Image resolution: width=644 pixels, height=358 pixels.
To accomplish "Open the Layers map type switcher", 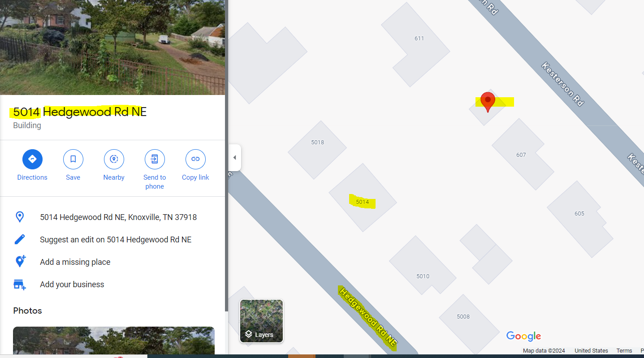I will pos(261,321).
